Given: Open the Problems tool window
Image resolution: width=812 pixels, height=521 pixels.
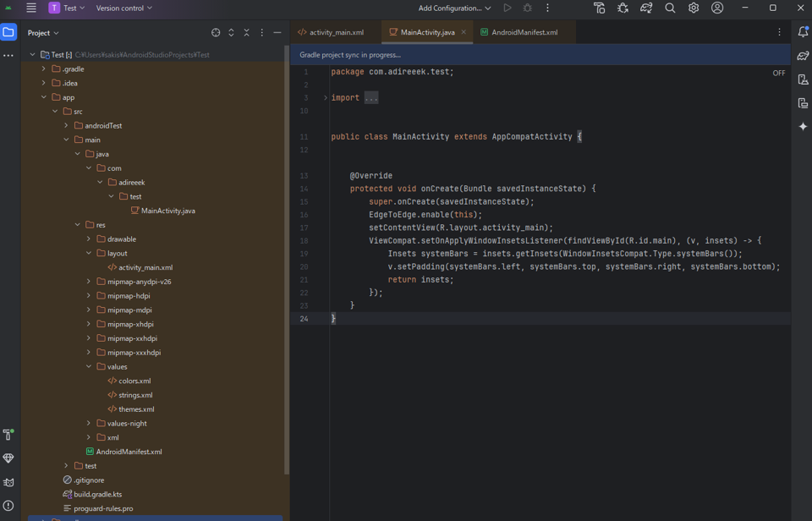Looking at the screenshot, I should pyautogui.click(x=8, y=506).
